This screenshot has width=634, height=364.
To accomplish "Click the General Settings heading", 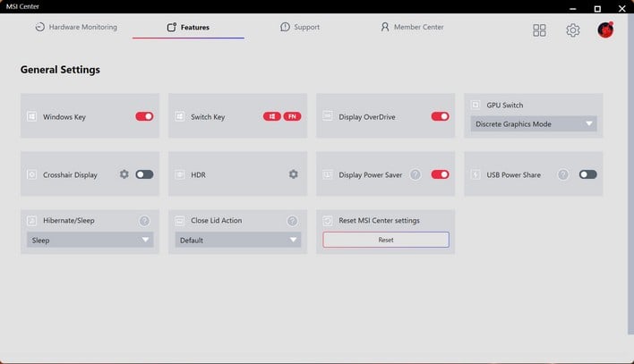I will 60,70.
